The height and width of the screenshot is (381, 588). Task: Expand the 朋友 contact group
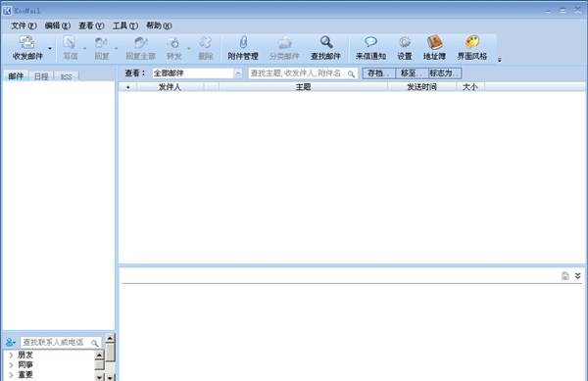[11, 355]
